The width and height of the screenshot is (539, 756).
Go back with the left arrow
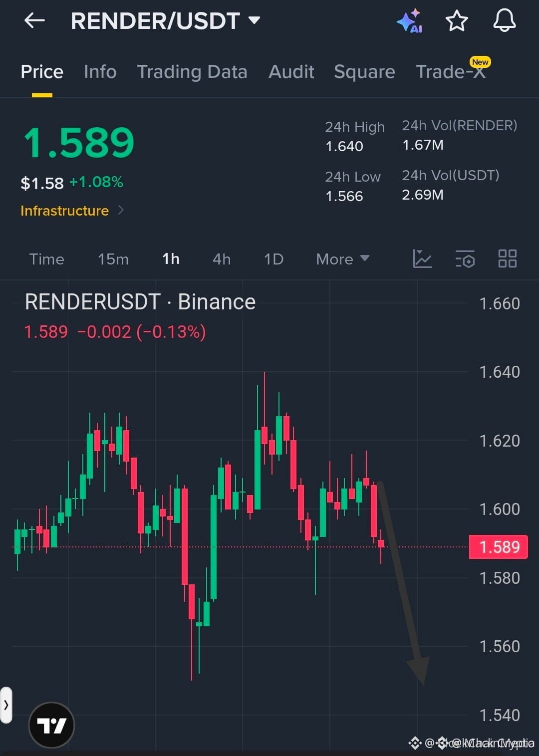coord(34,20)
